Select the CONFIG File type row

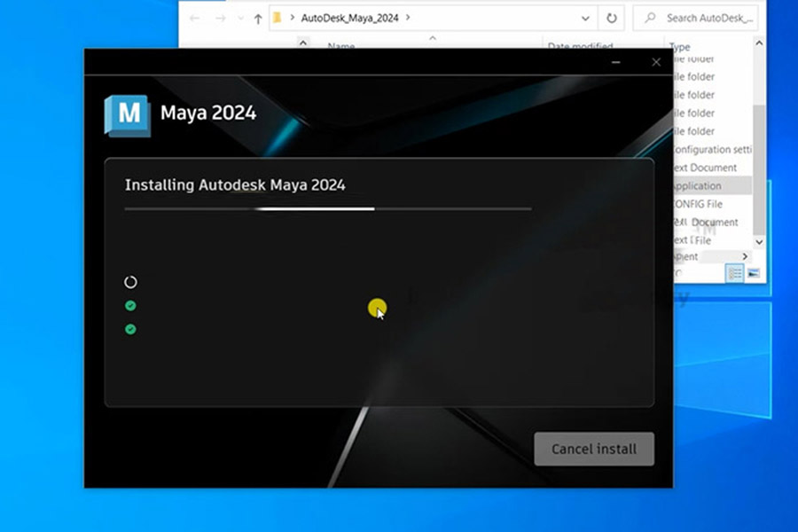[x=712, y=204]
